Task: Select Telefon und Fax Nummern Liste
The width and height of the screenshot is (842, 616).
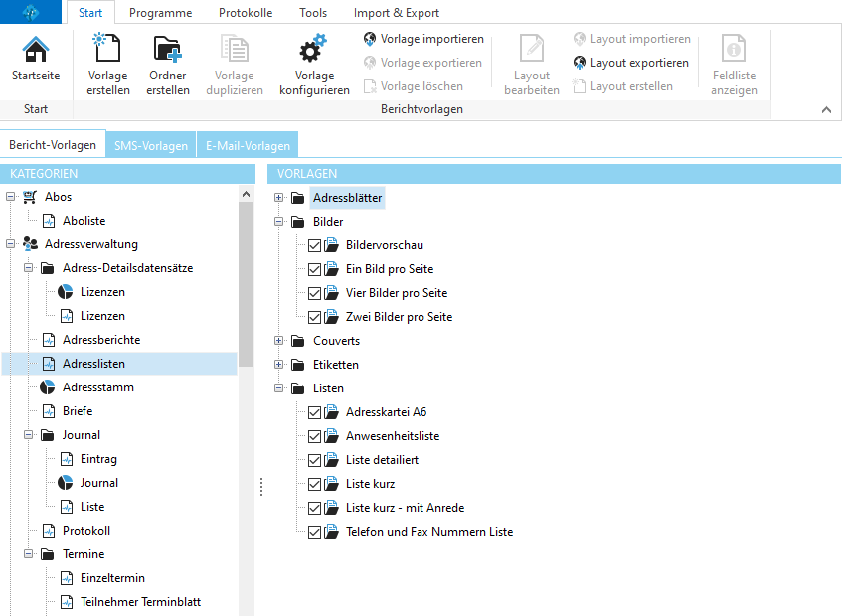Action: [428, 532]
